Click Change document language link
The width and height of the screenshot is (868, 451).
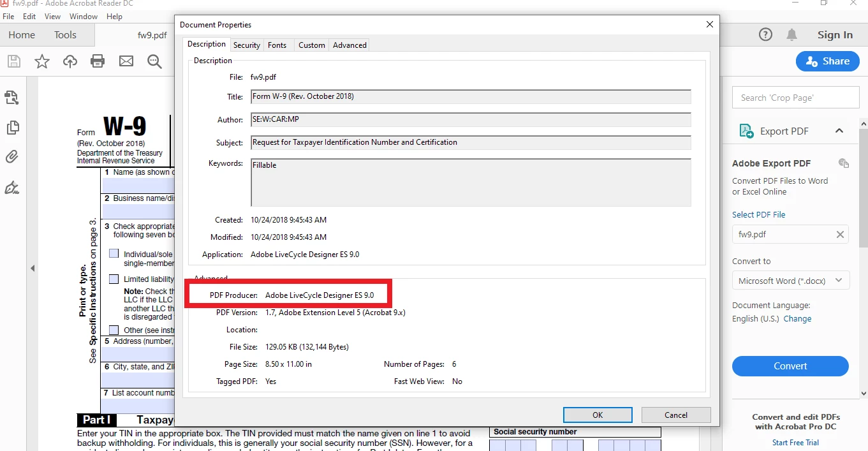[797, 318]
